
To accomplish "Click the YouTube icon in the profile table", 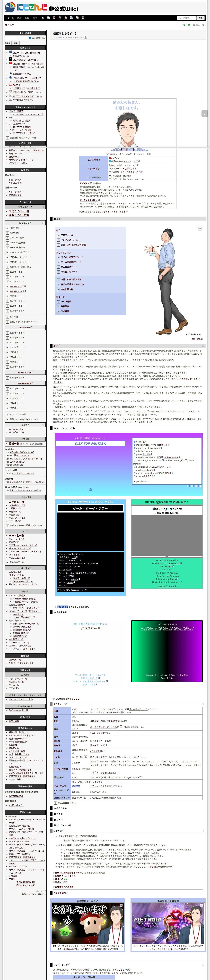I will click(110, 158).
